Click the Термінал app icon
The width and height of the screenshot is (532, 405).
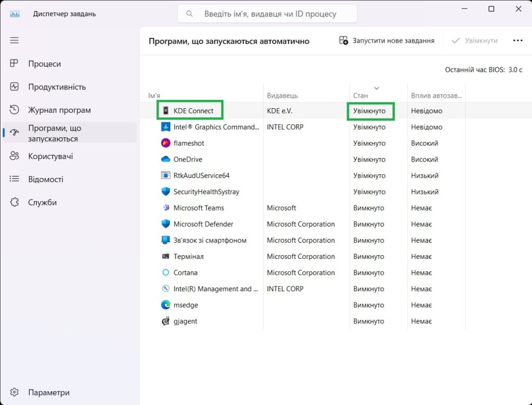166,256
